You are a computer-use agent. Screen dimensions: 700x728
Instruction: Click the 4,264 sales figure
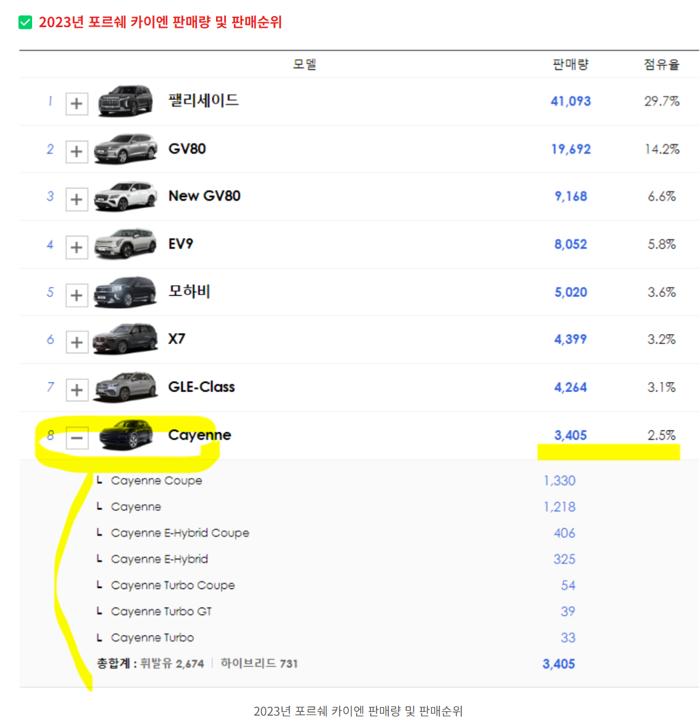point(570,387)
